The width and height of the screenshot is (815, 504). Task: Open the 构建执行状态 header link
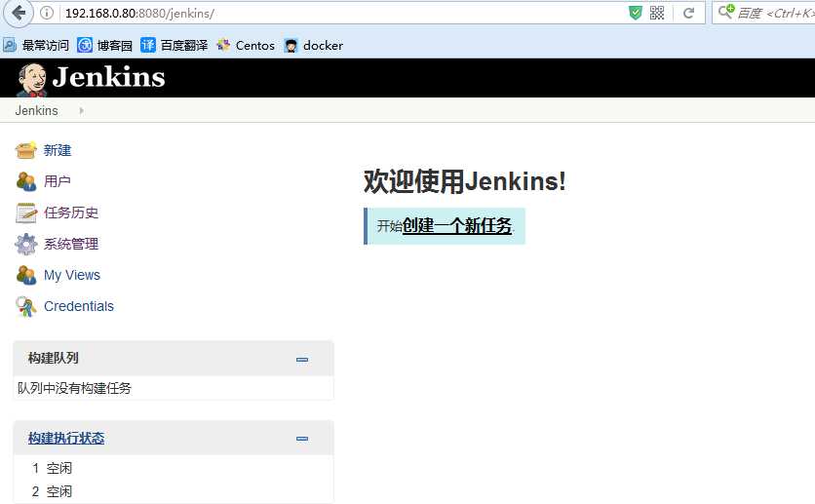66,438
